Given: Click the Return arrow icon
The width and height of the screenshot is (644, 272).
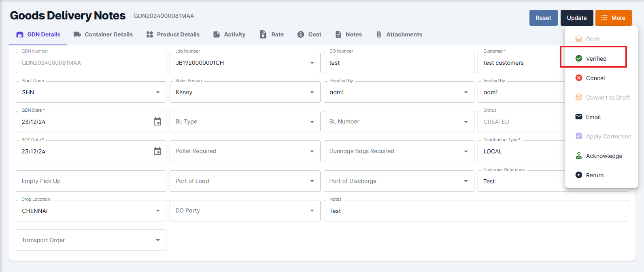Looking at the screenshot, I should coord(579,175).
